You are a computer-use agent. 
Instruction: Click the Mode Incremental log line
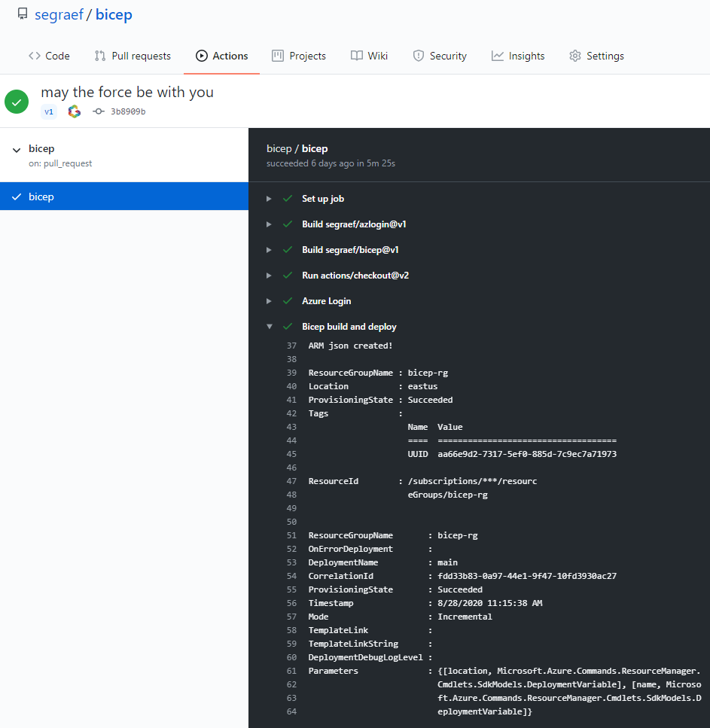(x=401, y=617)
